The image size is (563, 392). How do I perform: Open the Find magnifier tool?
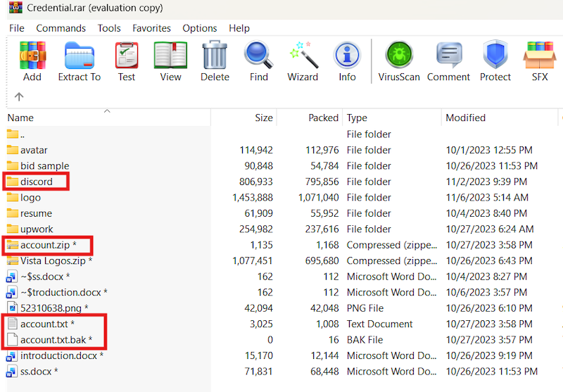click(x=258, y=55)
